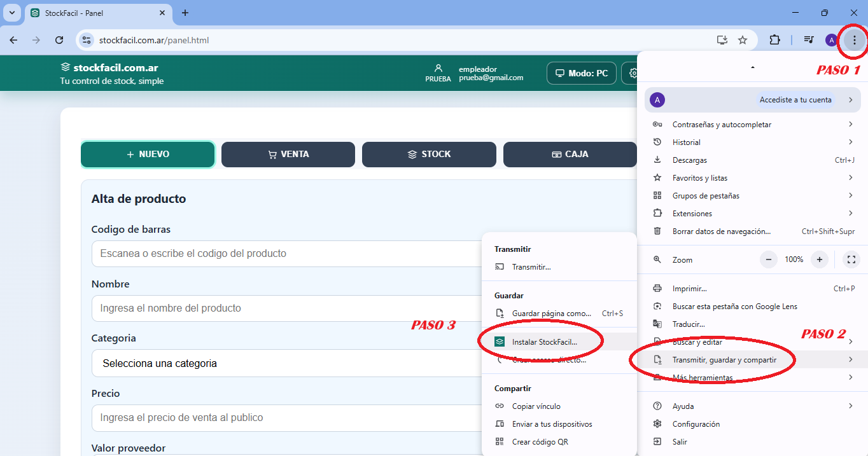Expand Grupos de pestañas submenu
The height and width of the screenshot is (456, 868).
(753, 196)
